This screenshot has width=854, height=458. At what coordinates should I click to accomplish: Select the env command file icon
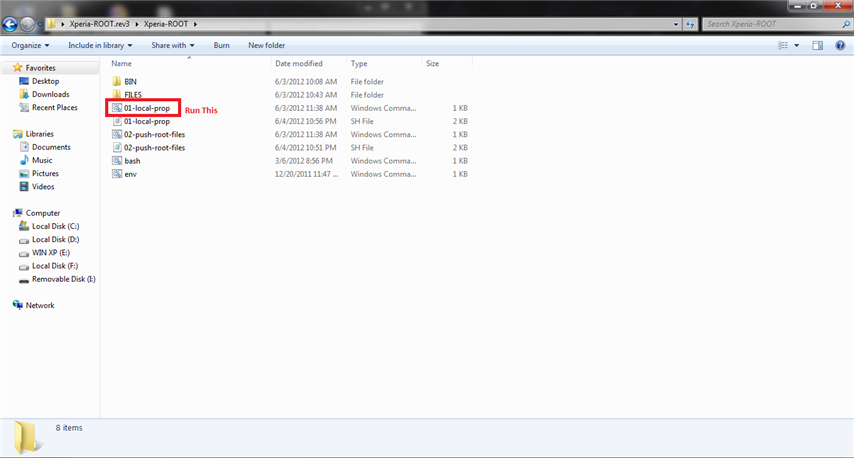[117, 174]
